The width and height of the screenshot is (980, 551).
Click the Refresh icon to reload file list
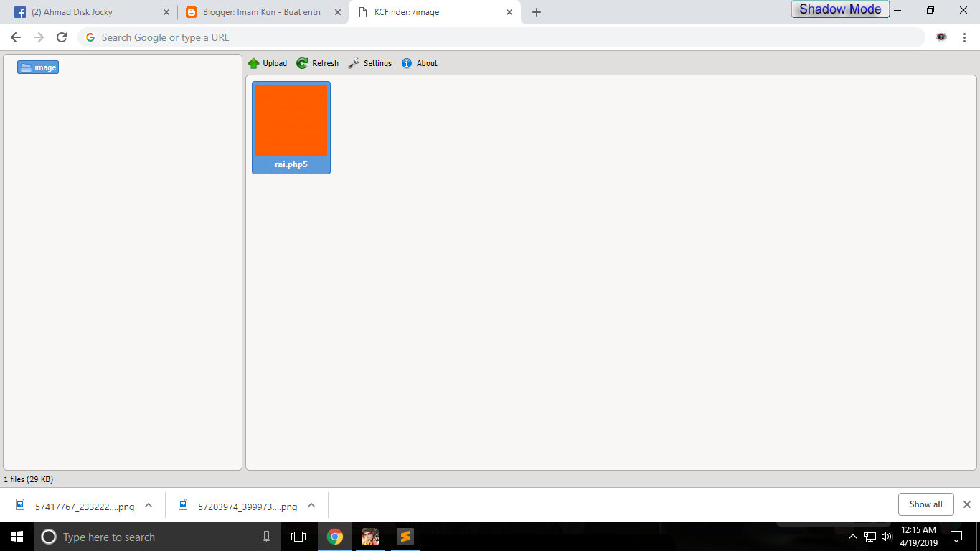tap(302, 63)
